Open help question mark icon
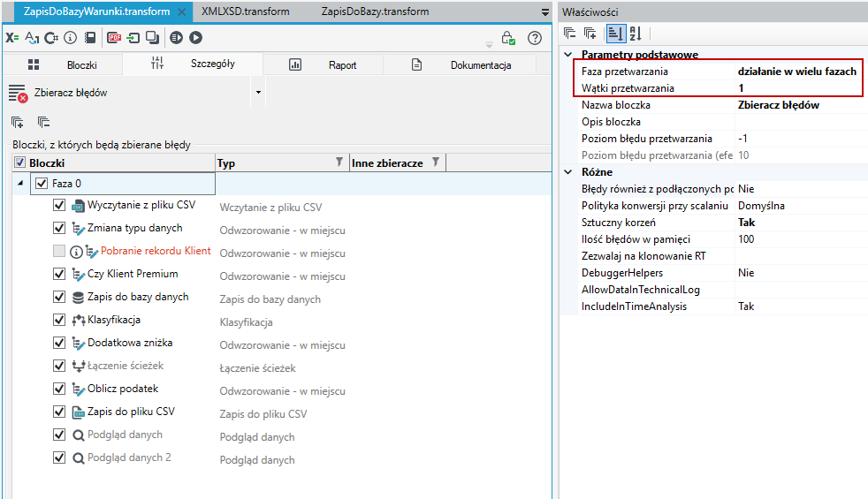The image size is (868, 499). [x=535, y=38]
